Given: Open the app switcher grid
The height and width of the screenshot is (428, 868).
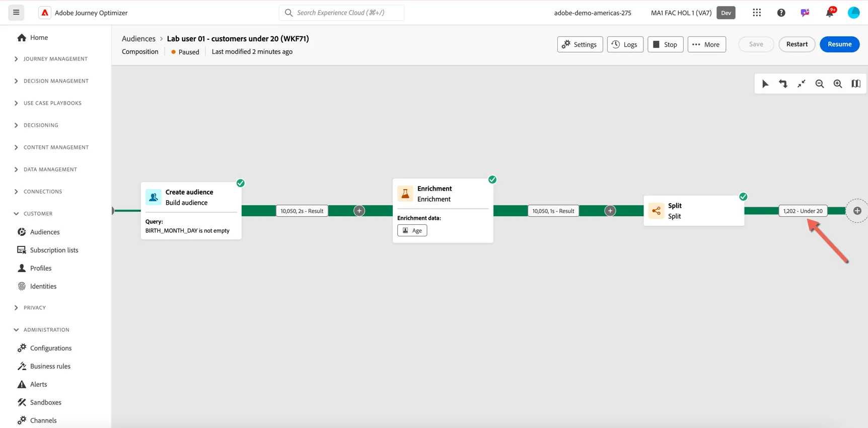Looking at the screenshot, I should [757, 13].
